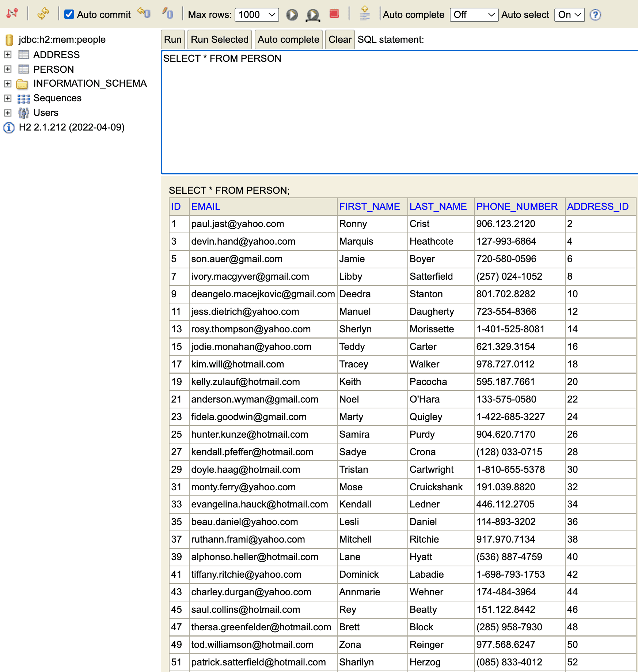Sort results by the EMAIL column header

point(205,207)
